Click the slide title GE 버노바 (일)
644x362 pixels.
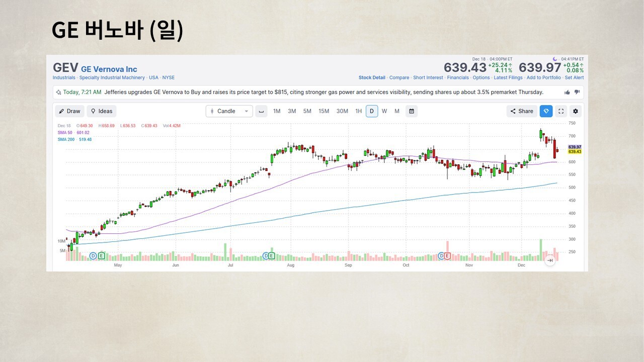point(118,31)
